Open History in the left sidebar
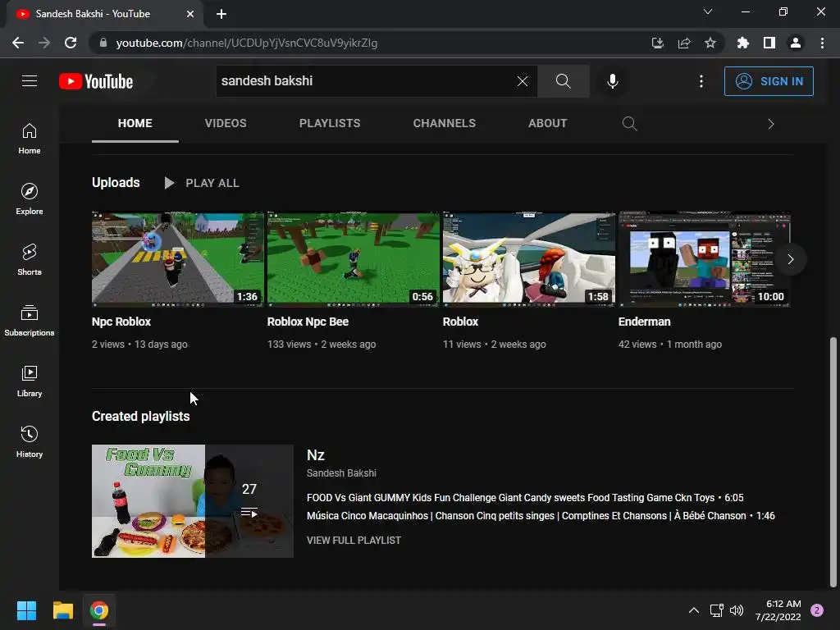The height and width of the screenshot is (630, 840). 30,441
